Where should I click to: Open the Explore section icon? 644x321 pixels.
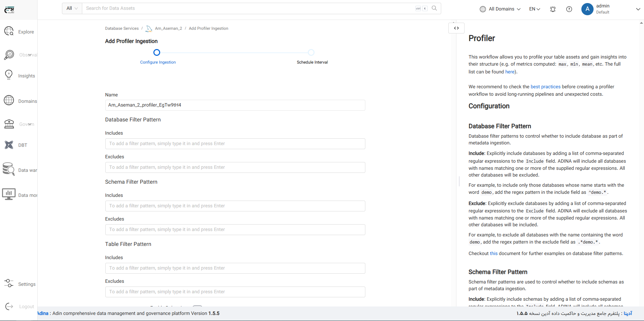(9, 31)
